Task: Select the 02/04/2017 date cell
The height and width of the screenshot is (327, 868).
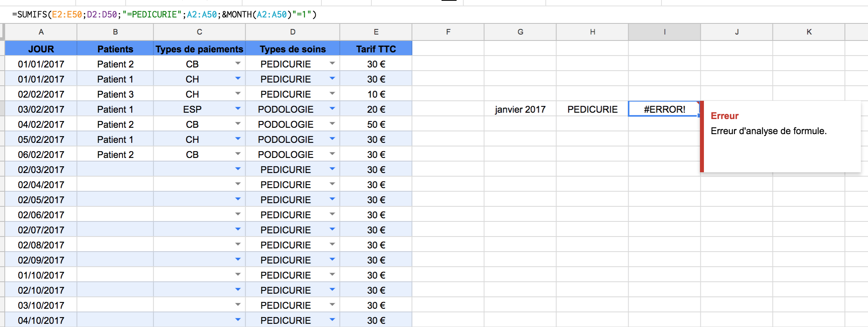Action: (41, 184)
